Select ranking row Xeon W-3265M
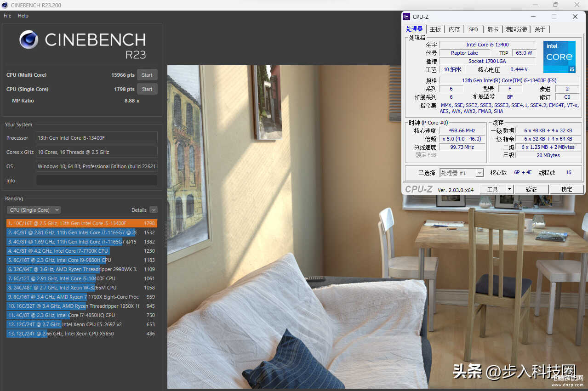This screenshot has width=588, height=391. [82, 288]
